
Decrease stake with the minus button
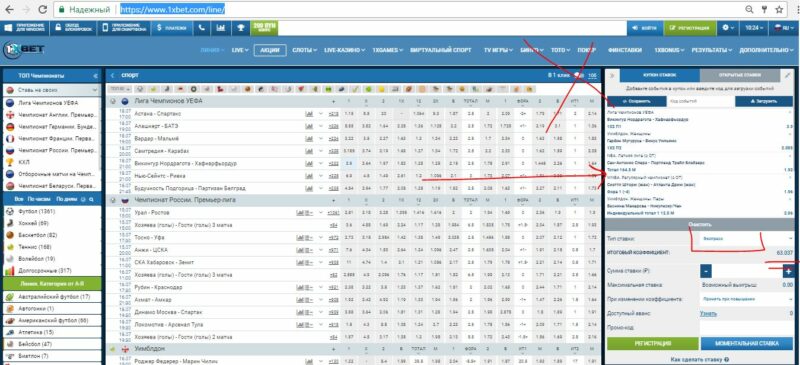click(x=707, y=271)
